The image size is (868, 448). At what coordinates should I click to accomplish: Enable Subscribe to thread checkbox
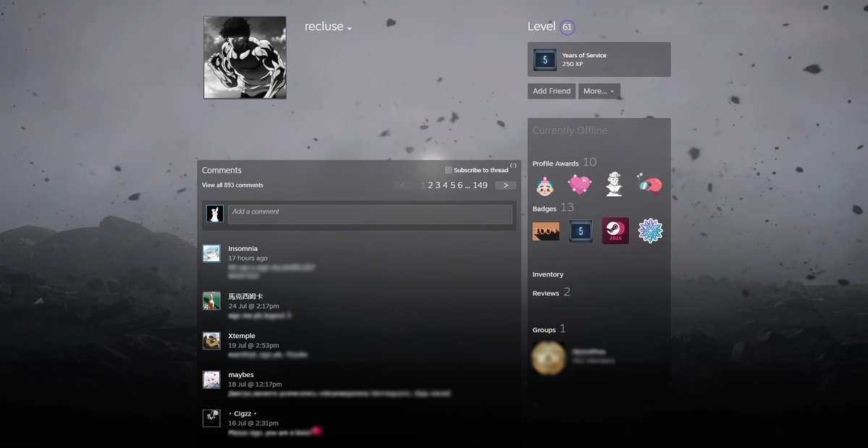point(448,170)
